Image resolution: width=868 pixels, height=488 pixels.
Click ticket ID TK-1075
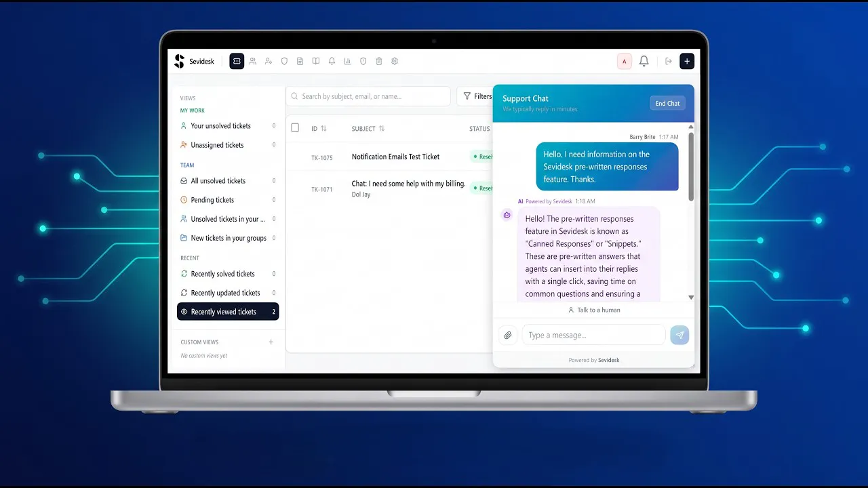pyautogui.click(x=322, y=158)
